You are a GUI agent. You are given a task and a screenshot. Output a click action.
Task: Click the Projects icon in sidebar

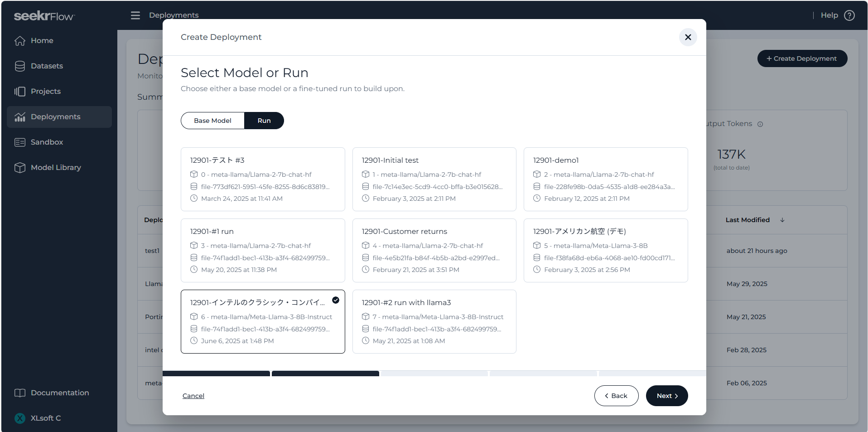click(19, 92)
